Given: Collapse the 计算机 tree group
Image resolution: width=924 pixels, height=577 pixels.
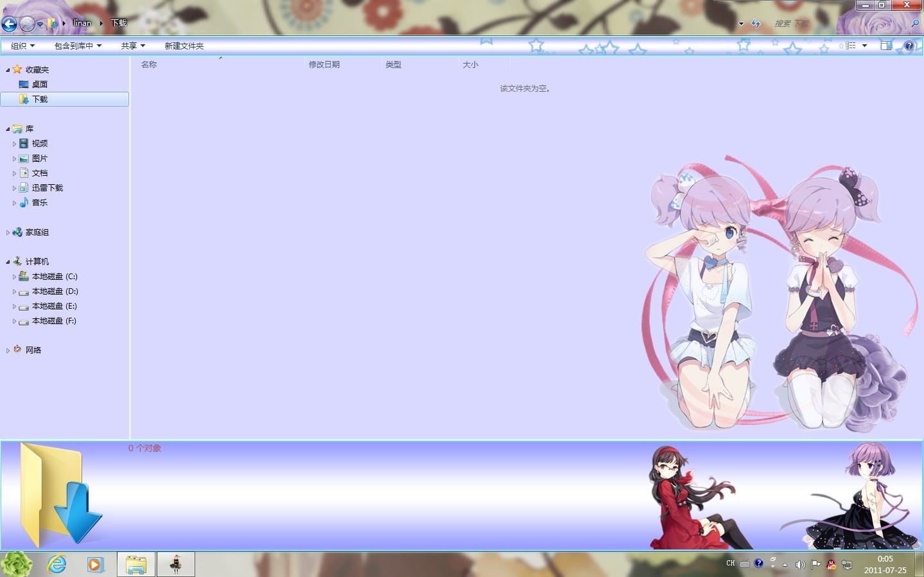Looking at the screenshot, I should point(8,262).
